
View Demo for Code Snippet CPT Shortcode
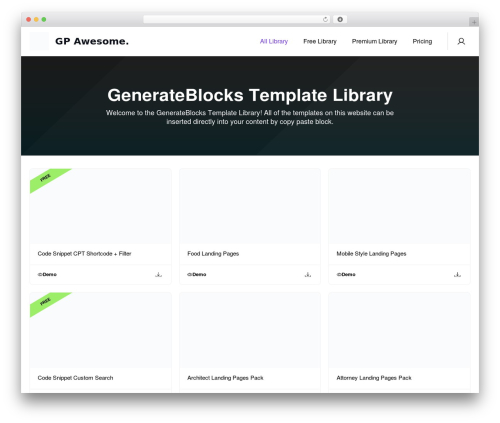[x=47, y=274]
